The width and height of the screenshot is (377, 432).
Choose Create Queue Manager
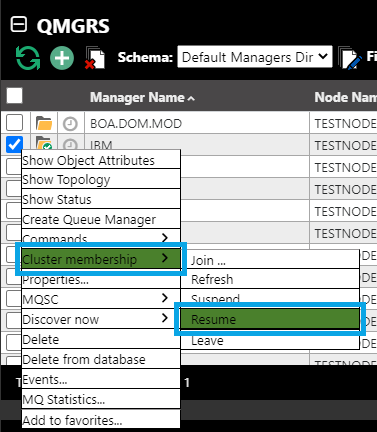click(x=101, y=219)
